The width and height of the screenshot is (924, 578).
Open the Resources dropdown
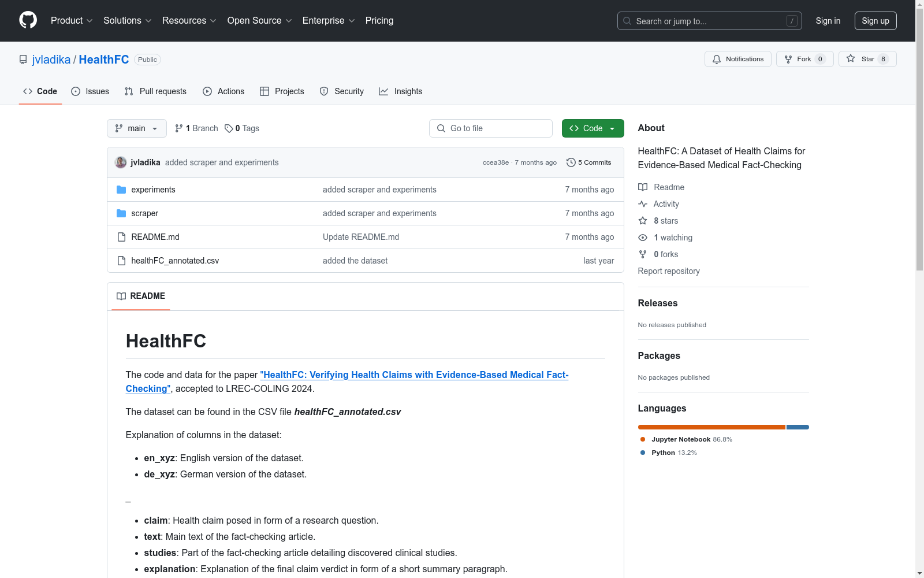tap(189, 21)
